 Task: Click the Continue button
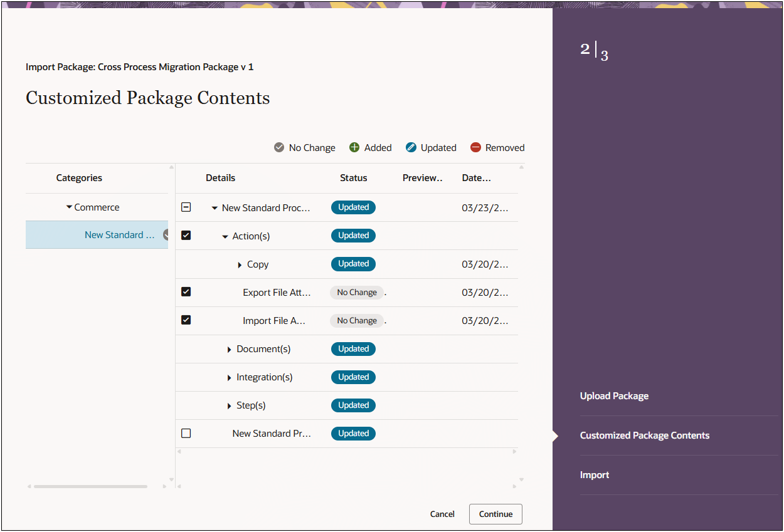tap(495, 514)
